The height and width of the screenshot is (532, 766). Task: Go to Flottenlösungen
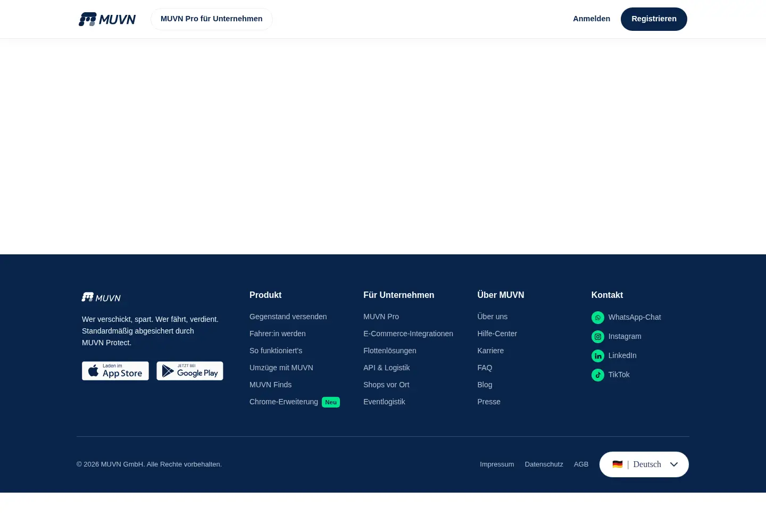[390, 351]
